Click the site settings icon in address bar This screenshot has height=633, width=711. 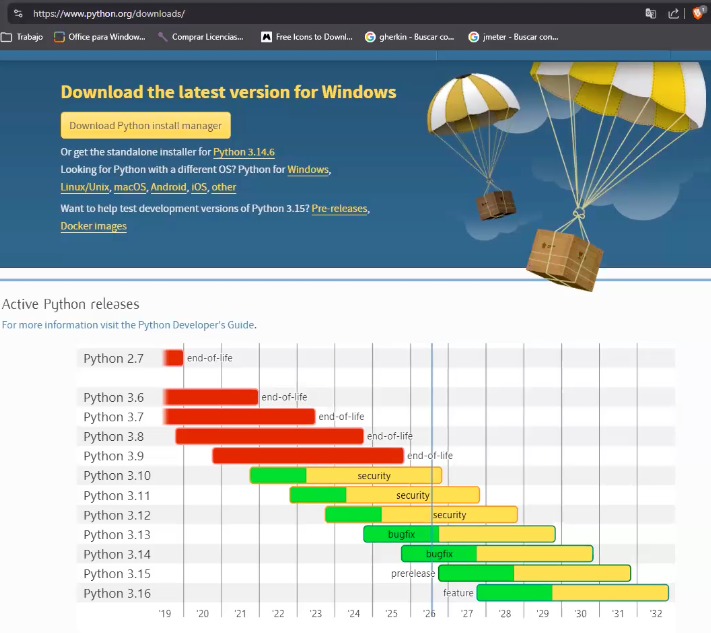18,14
